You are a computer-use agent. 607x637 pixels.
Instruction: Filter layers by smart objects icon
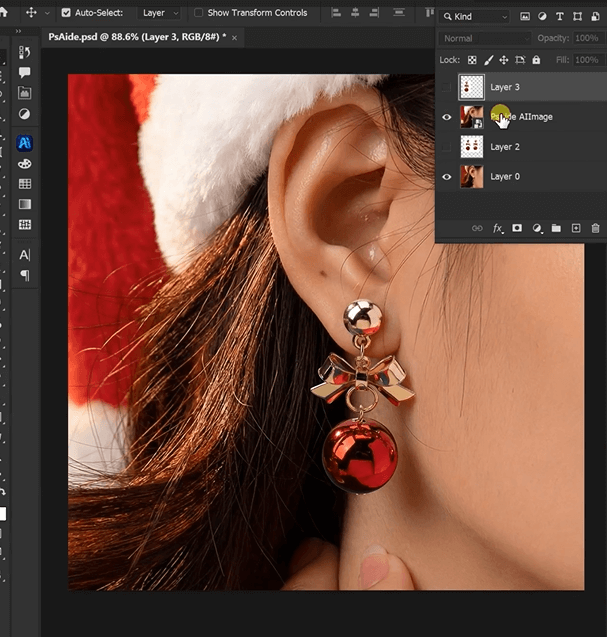pos(595,16)
